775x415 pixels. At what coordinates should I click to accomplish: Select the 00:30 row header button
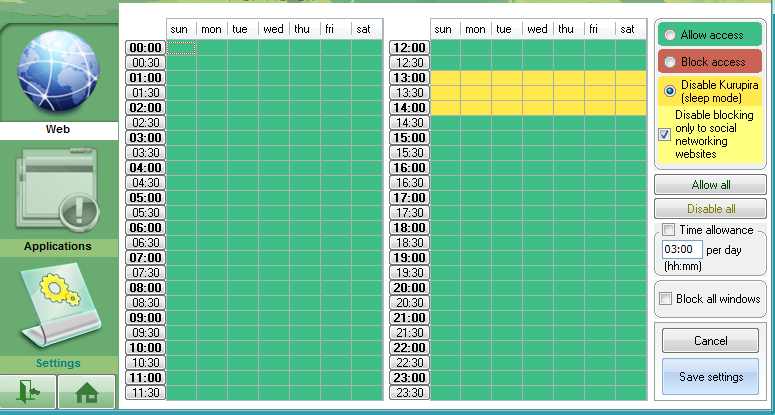pyautogui.click(x=146, y=63)
